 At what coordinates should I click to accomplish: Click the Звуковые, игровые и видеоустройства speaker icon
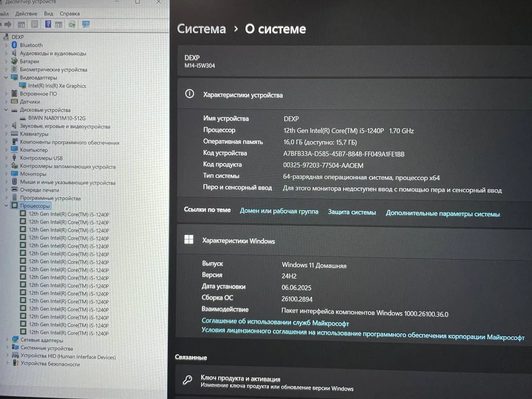click(14, 126)
